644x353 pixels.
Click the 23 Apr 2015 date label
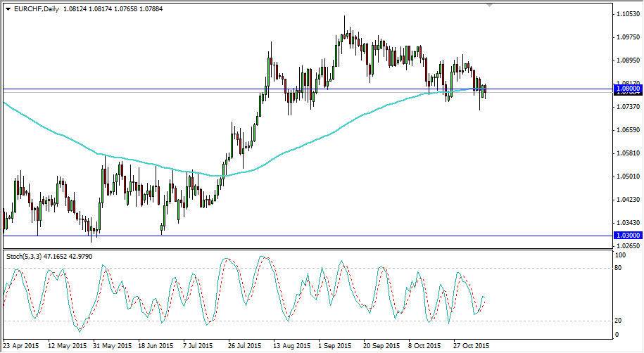pyautogui.click(x=23, y=347)
